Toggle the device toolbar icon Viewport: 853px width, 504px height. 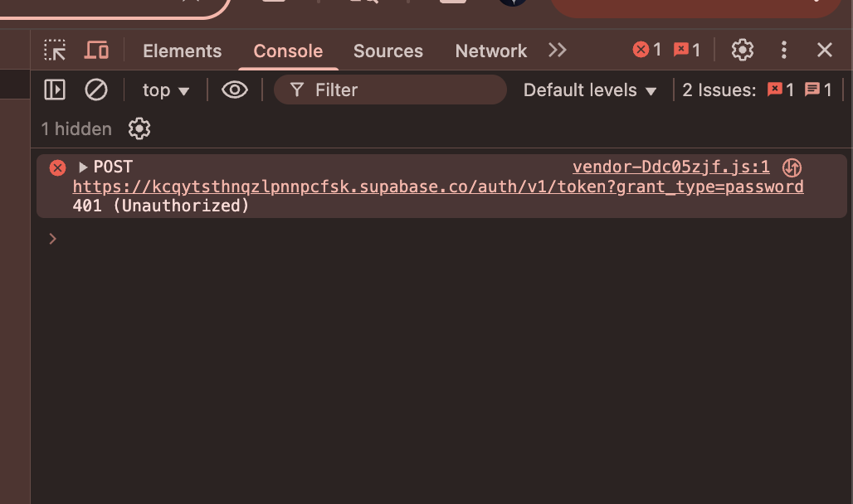pos(96,50)
